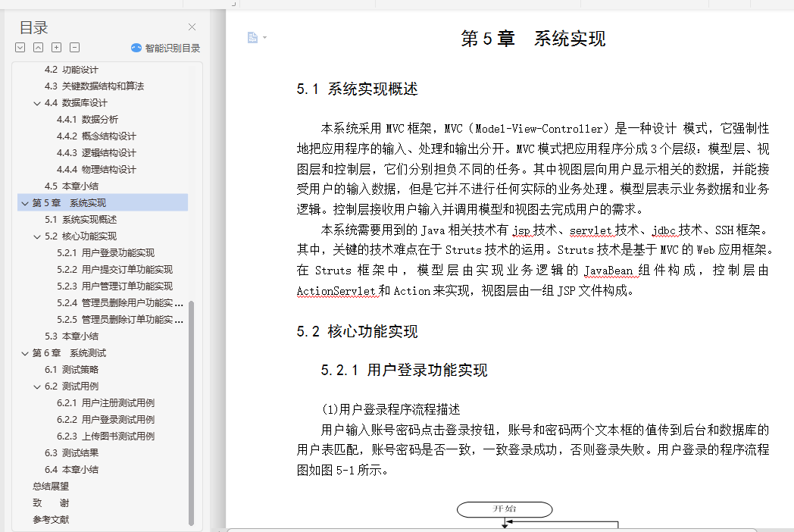
Task: Click the 开始 flowchart start shape
Action: [505, 509]
